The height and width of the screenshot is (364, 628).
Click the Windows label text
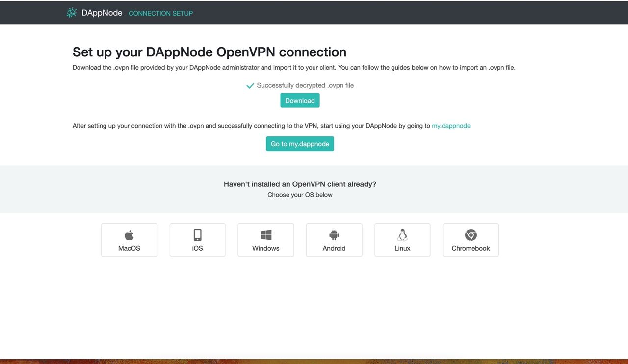click(266, 248)
